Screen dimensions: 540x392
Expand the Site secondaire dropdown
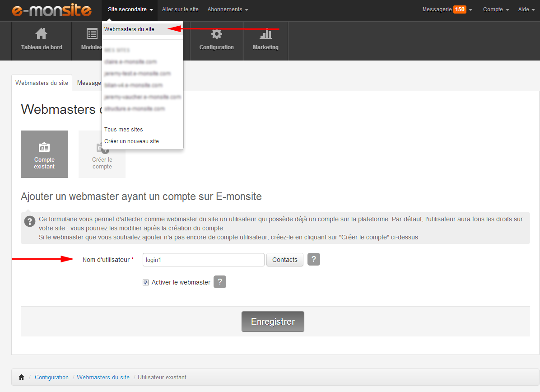(130, 9)
